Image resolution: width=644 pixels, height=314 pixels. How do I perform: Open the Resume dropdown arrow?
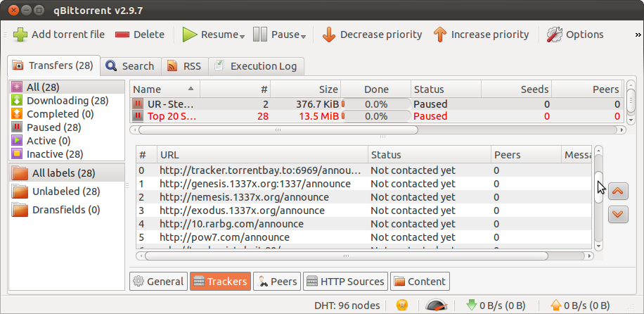pos(243,37)
